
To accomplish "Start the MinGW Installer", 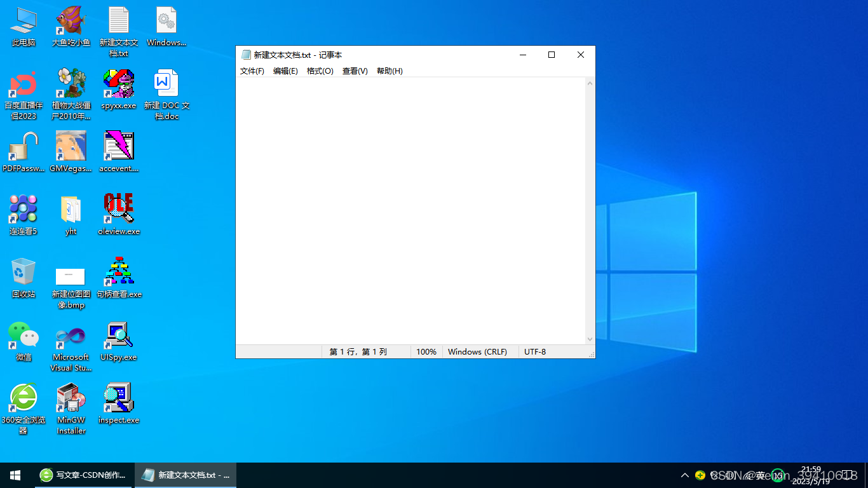I will (x=70, y=397).
